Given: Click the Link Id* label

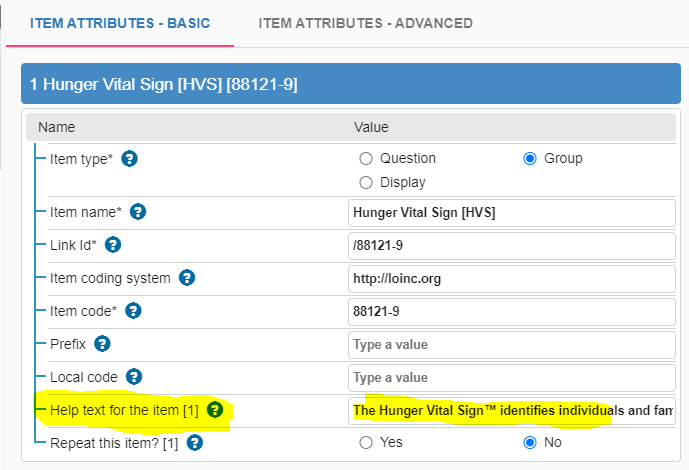Looking at the screenshot, I should click(x=73, y=245).
